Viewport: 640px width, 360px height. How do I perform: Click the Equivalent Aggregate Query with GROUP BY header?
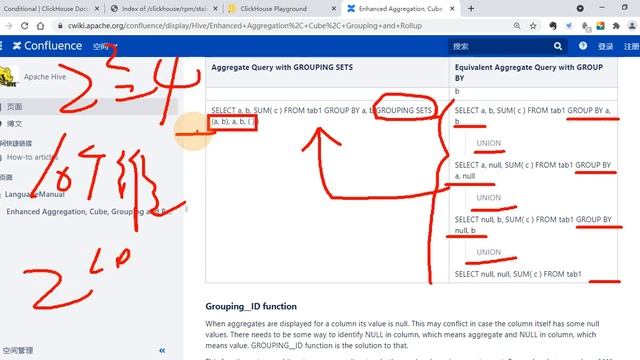(x=529, y=73)
